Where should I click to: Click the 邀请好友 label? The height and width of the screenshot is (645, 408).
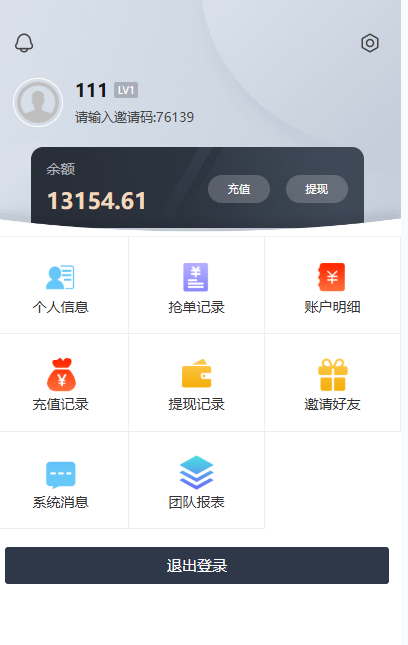point(332,404)
